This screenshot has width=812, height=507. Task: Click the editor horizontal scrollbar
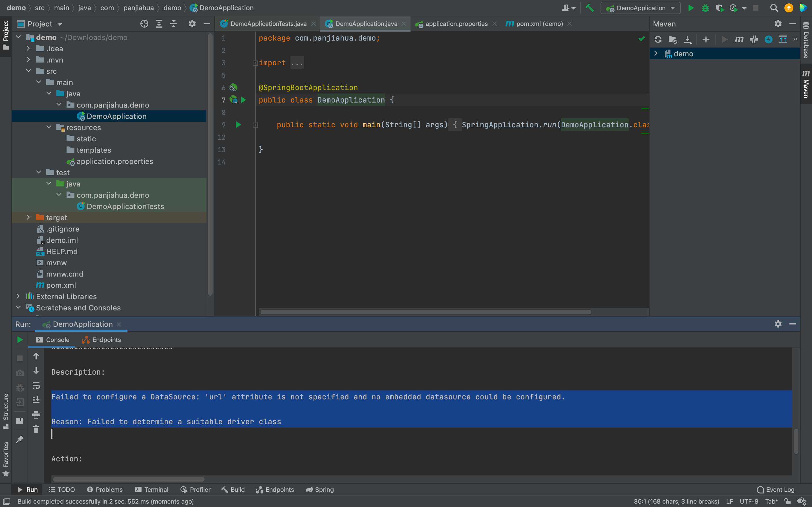[425, 312]
